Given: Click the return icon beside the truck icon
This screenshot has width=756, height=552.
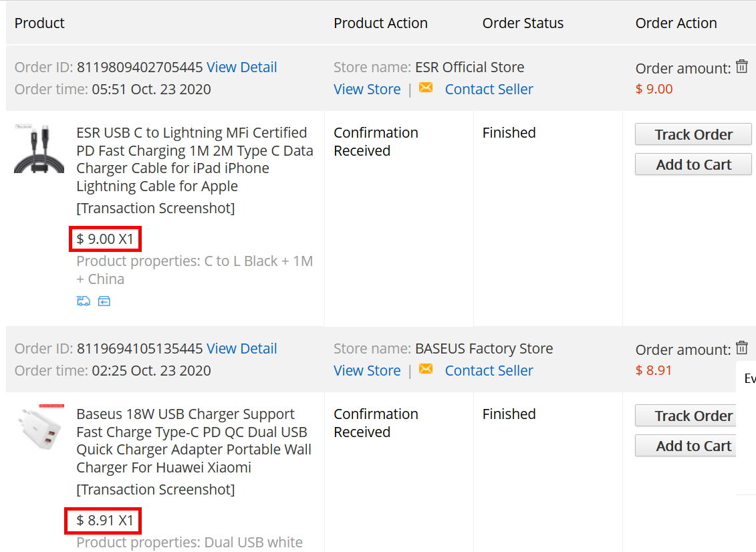Looking at the screenshot, I should click(x=104, y=301).
